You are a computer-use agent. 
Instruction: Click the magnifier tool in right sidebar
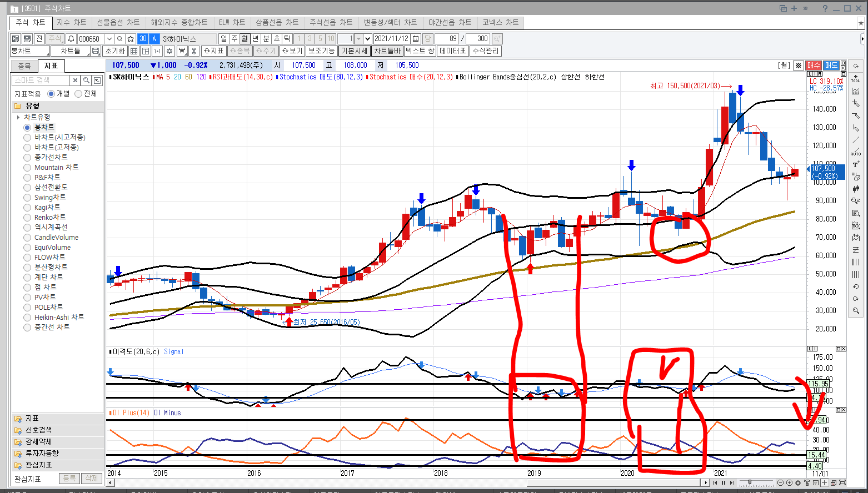pos(856,310)
